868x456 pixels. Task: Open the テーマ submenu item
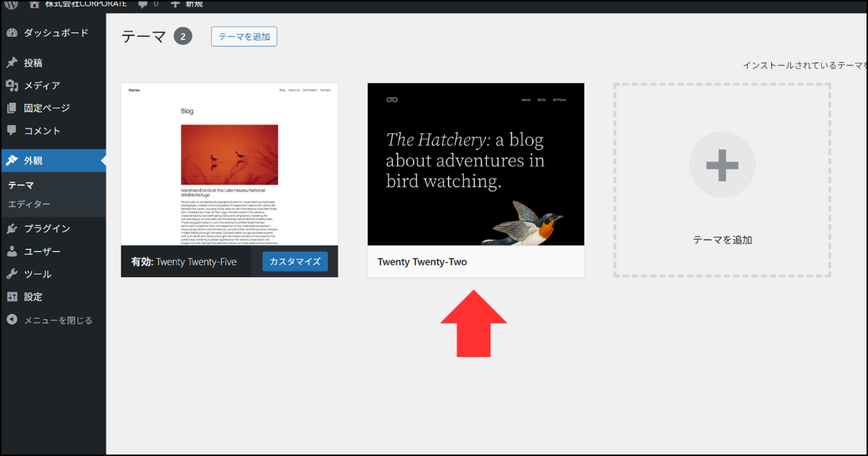coord(21,185)
